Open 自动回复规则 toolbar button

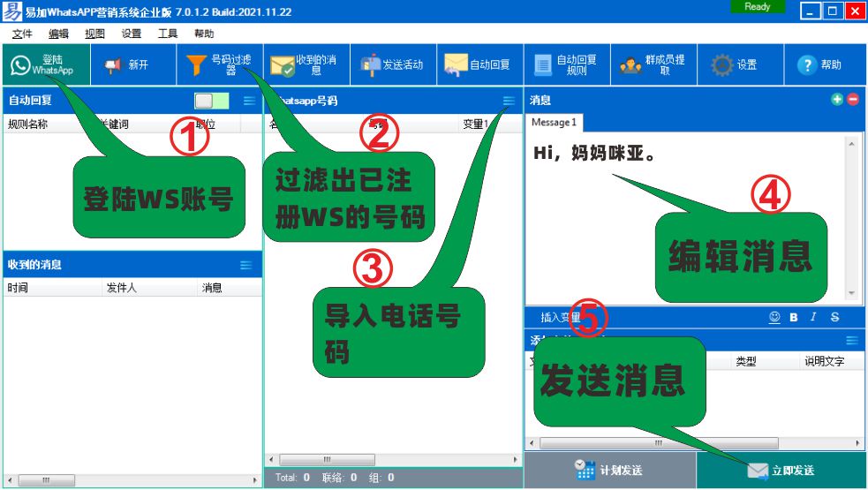click(x=567, y=64)
